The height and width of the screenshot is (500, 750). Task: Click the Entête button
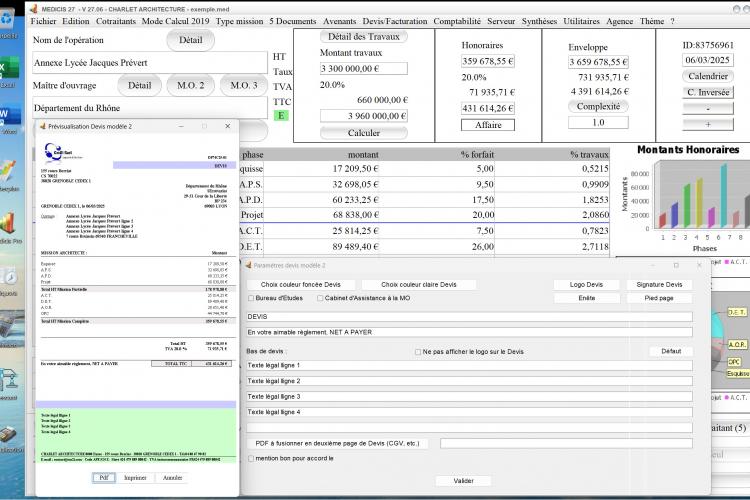click(586, 298)
